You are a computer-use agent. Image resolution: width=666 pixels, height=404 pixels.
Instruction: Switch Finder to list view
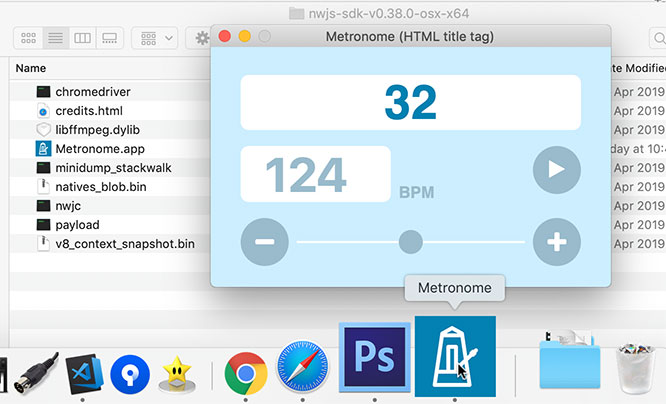point(55,38)
